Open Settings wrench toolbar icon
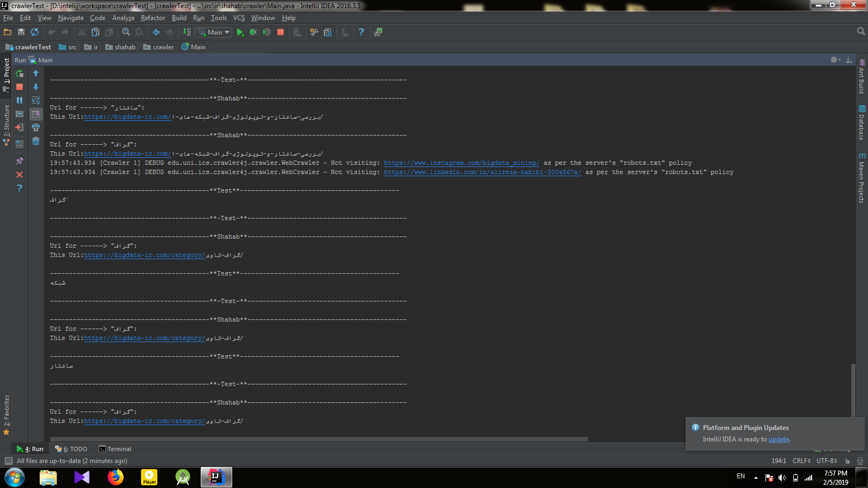The height and width of the screenshot is (488, 868). coord(314,32)
